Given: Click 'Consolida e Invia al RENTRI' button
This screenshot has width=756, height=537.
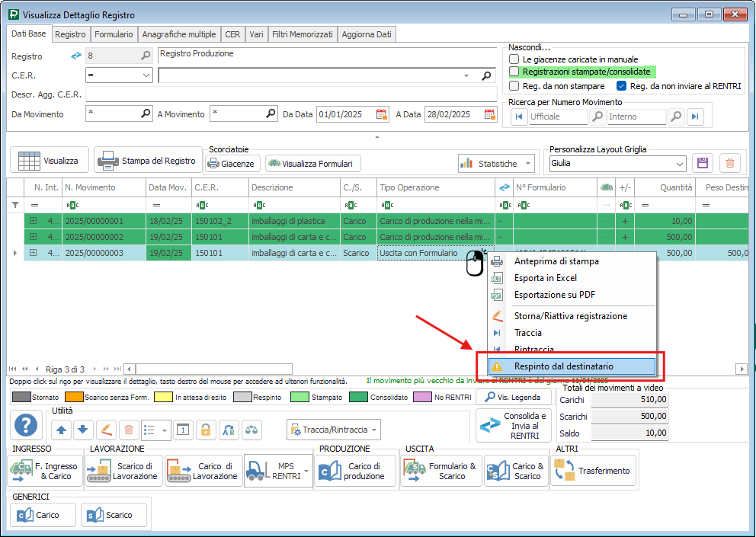Looking at the screenshot, I should click(x=513, y=426).
